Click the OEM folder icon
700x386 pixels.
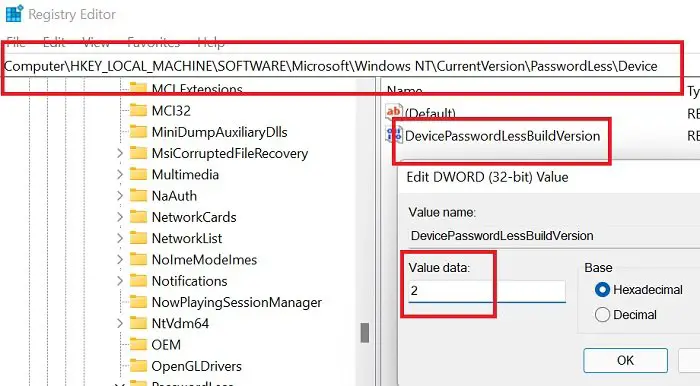point(138,344)
